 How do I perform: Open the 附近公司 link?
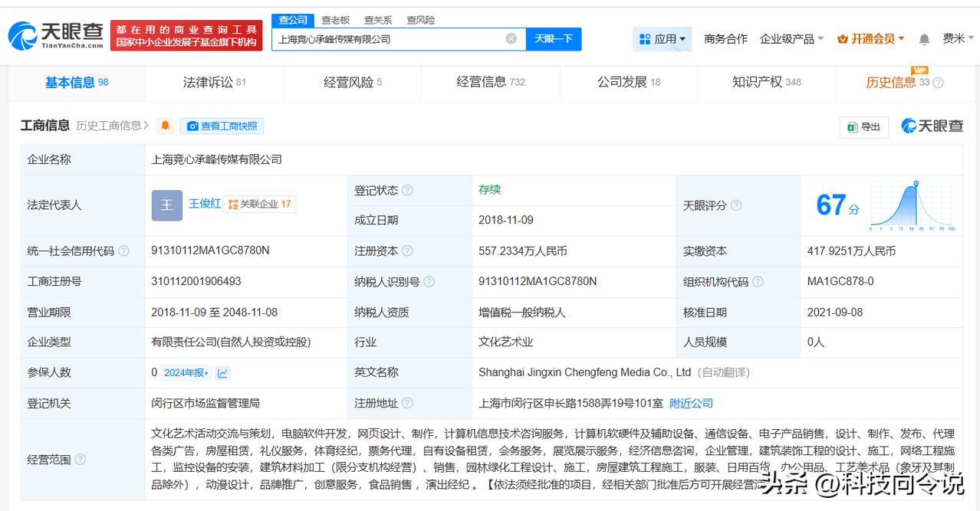pos(691,403)
